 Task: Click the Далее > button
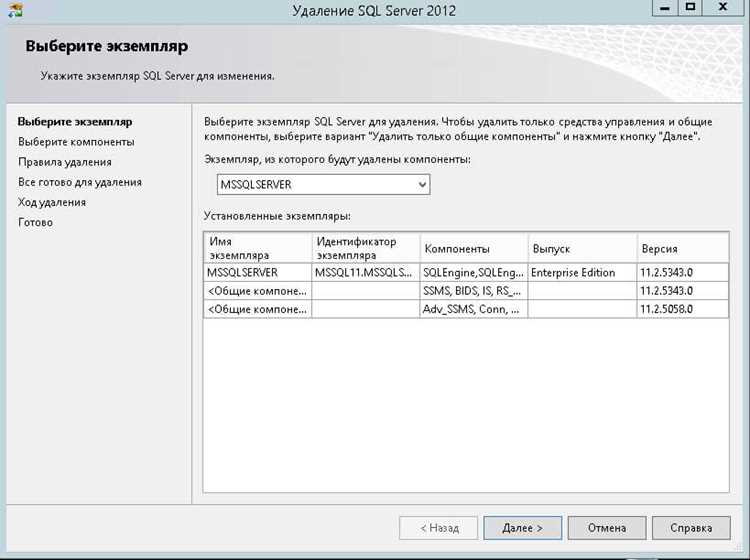pyautogui.click(x=522, y=528)
